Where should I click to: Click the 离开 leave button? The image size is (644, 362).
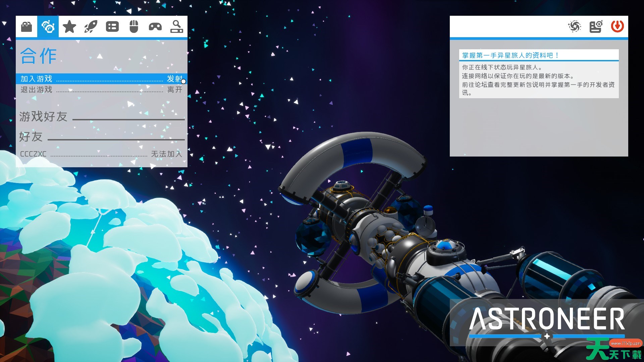[x=175, y=89]
